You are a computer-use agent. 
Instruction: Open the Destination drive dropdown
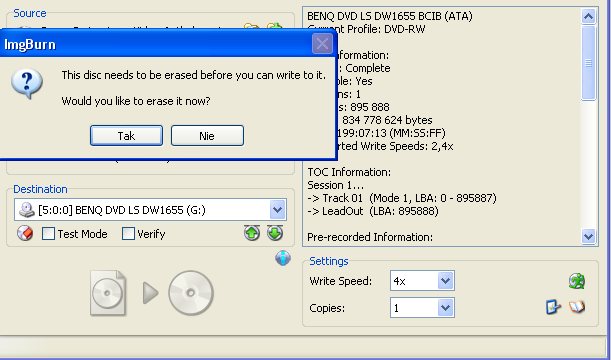(x=277, y=210)
